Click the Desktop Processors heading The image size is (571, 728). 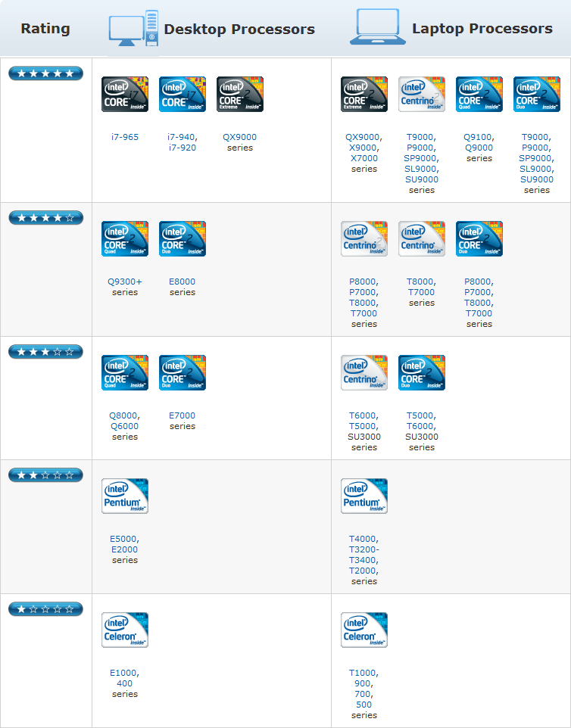click(239, 29)
